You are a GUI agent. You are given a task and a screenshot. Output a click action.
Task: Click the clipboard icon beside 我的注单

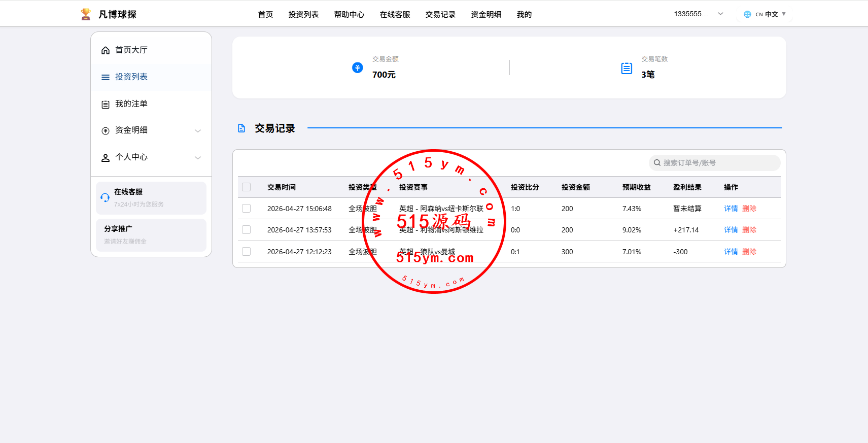pyautogui.click(x=106, y=104)
